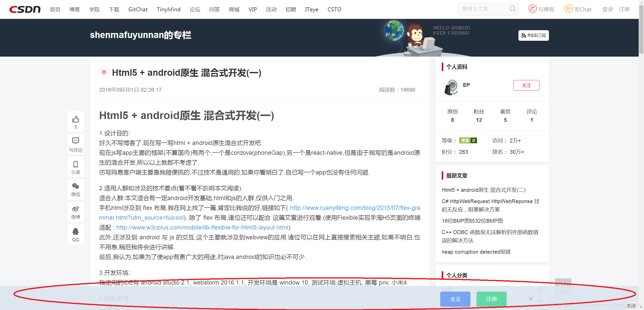This screenshot has width=644, height=310.
Task: Click the EP author name
Action: (x=466, y=85)
